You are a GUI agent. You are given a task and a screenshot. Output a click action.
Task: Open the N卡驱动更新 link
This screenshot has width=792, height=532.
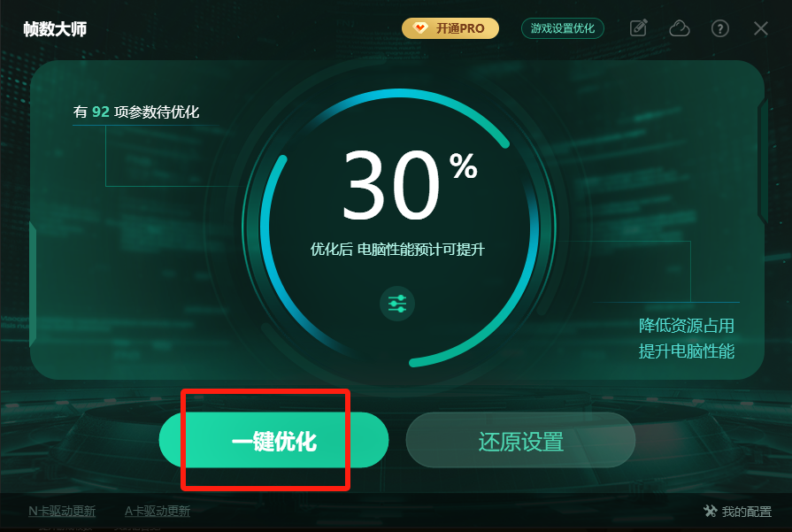[62, 512]
